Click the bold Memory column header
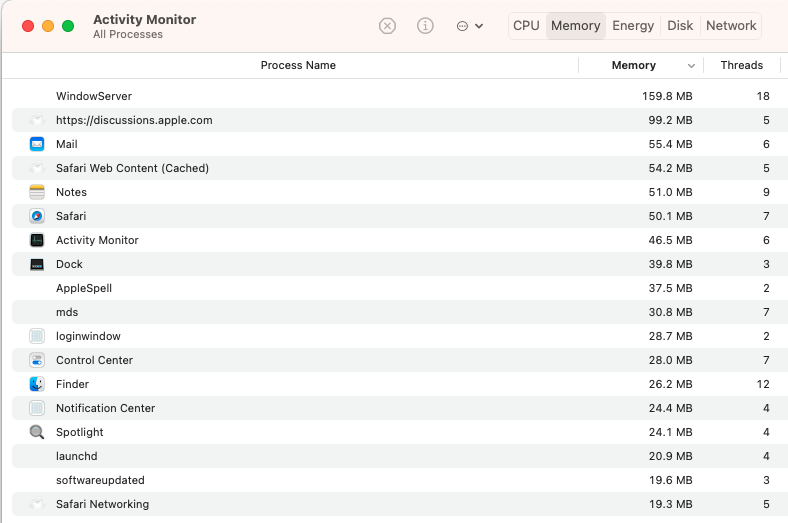The image size is (788, 523). click(633, 65)
